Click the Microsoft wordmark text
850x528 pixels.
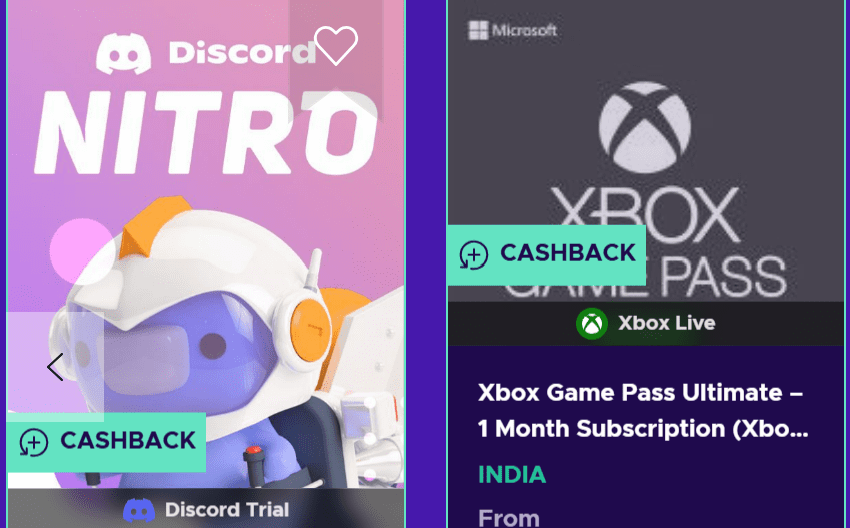click(524, 30)
